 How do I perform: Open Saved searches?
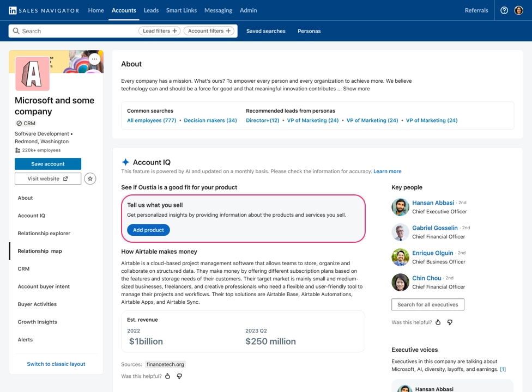coord(266,31)
